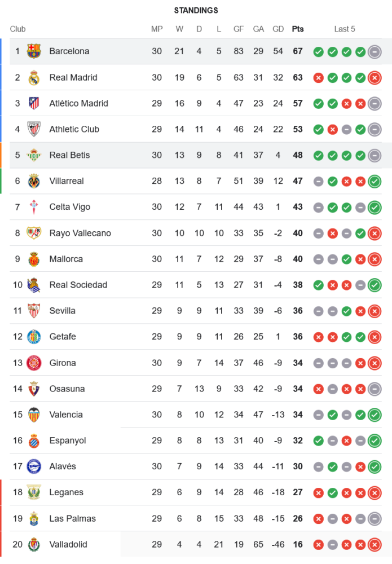The image size is (392, 564).
Task: Click the Last 5 column header
Action: pos(345,29)
